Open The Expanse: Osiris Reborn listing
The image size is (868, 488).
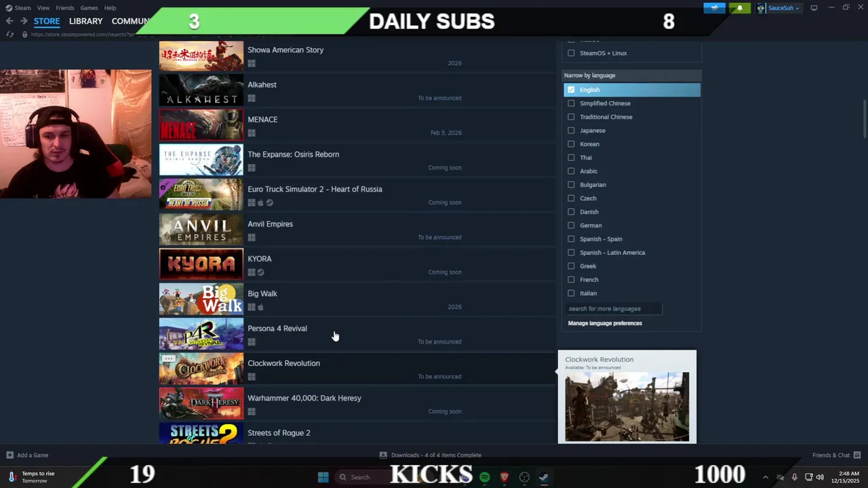coord(357,160)
